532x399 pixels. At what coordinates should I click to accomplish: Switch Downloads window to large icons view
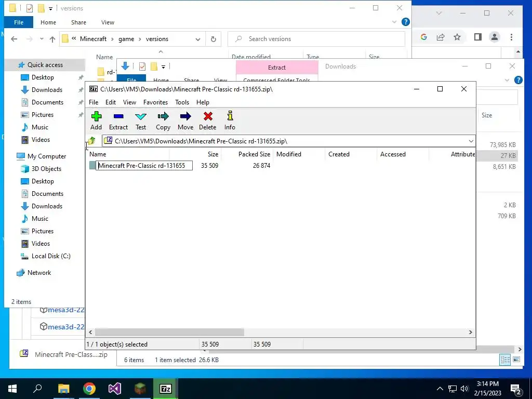pyautogui.click(x=516, y=360)
